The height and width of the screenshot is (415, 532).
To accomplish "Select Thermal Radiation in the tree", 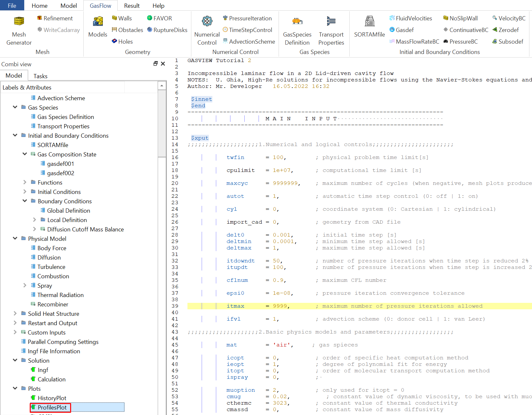I will [60, 295].
